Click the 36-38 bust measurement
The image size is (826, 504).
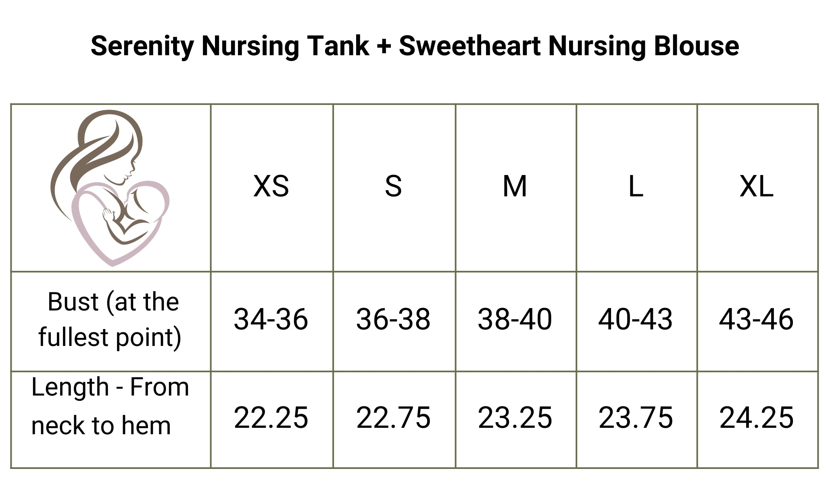tap(393, 319)
